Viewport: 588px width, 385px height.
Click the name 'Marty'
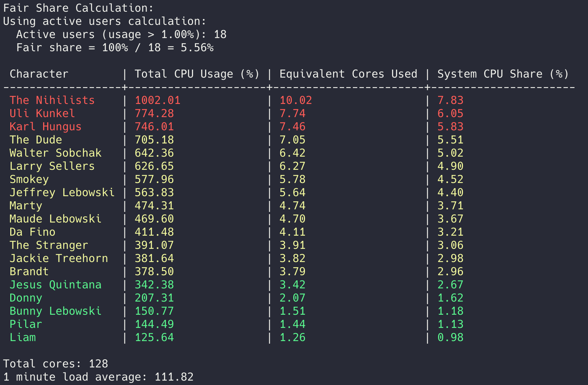click(26, 206)
